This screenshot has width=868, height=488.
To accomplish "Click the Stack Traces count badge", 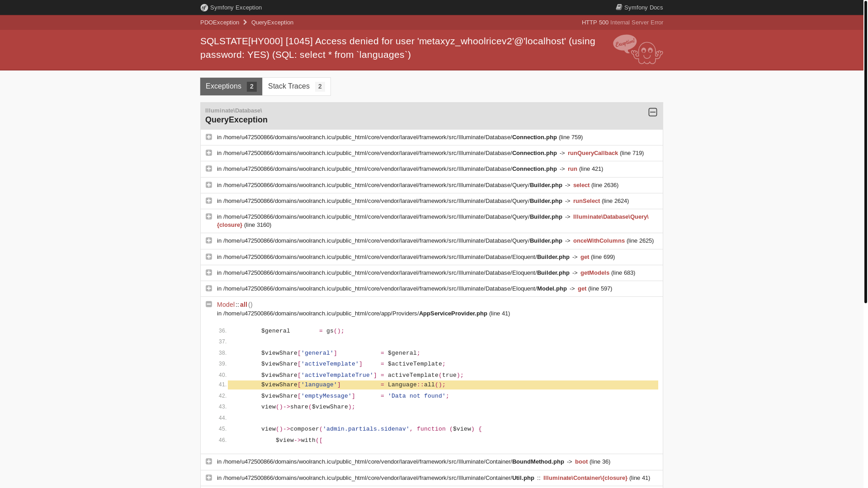I will pyautogui.click(x=320, y=86).
